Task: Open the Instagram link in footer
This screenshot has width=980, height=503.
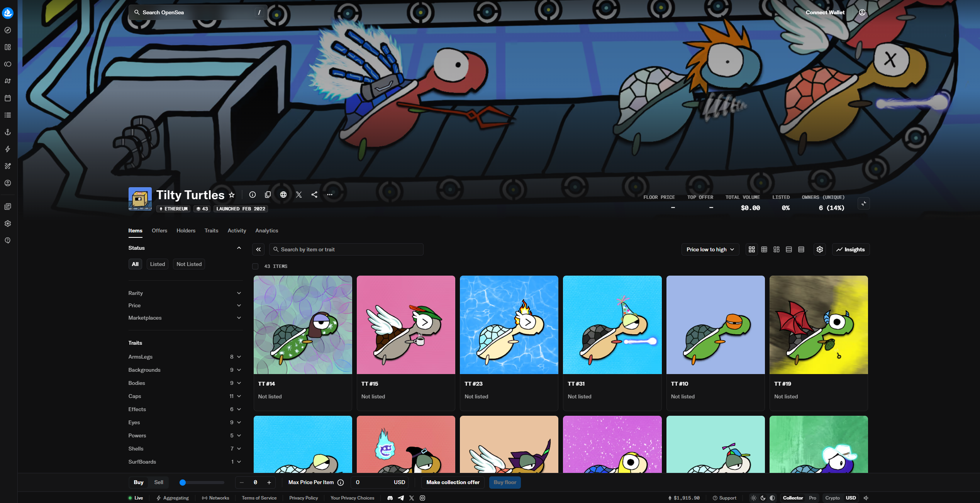Action: (422, 498)
